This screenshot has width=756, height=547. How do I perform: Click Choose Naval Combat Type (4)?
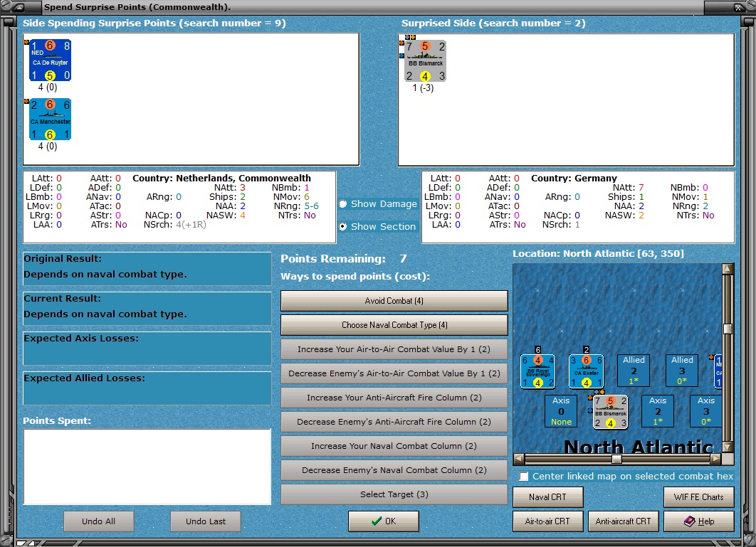(x=394, y=325)
